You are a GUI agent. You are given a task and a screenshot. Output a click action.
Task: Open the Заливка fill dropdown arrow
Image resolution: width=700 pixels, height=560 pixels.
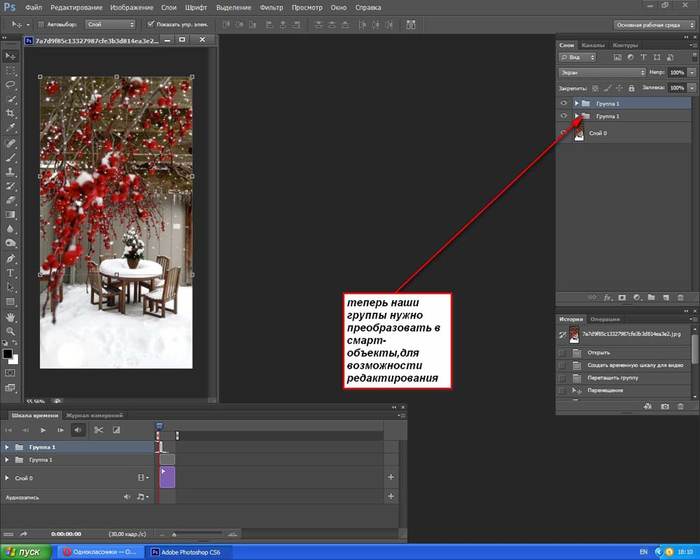[692, 88]
